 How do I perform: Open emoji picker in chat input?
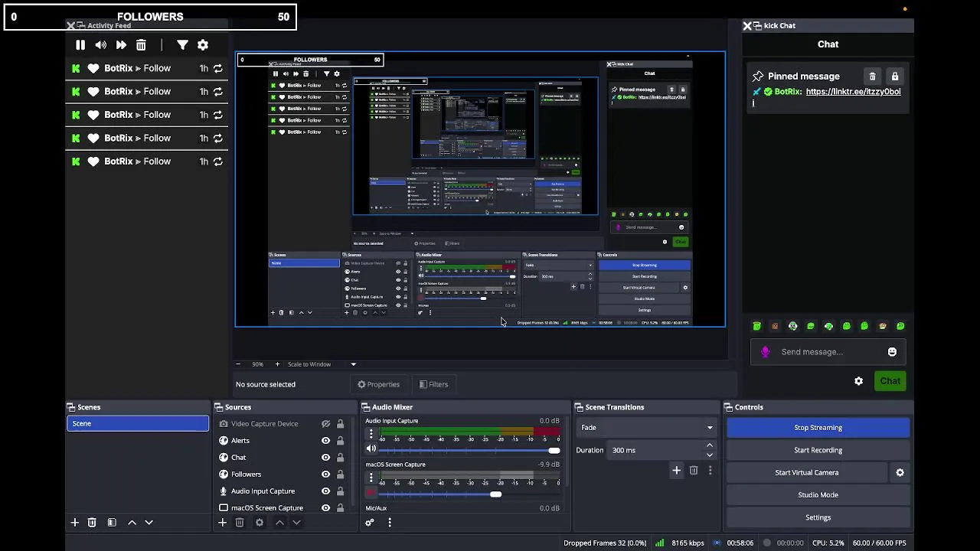(892, 352)
